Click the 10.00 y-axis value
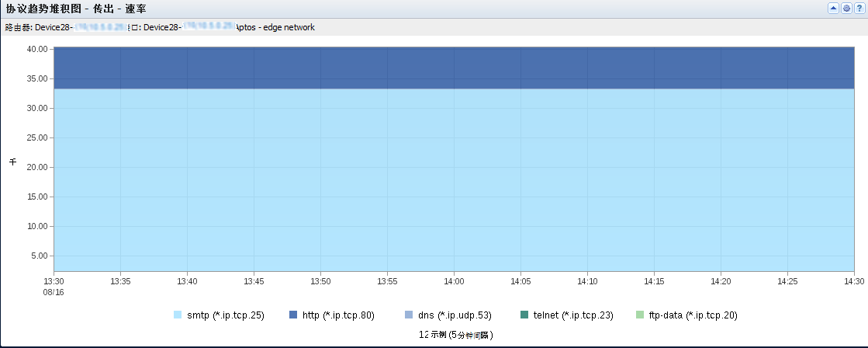Screen dimensions: 868x348 tap(39, 227)
